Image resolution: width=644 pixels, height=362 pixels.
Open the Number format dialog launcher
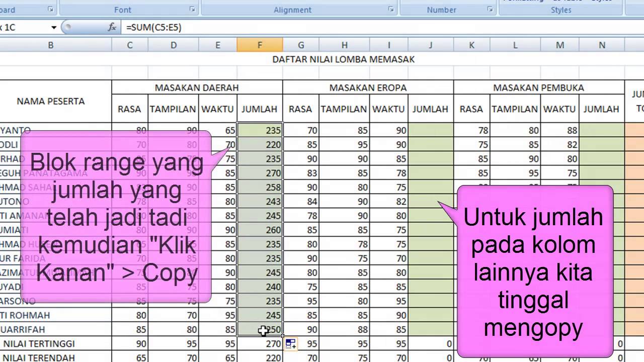click(490, 9)
